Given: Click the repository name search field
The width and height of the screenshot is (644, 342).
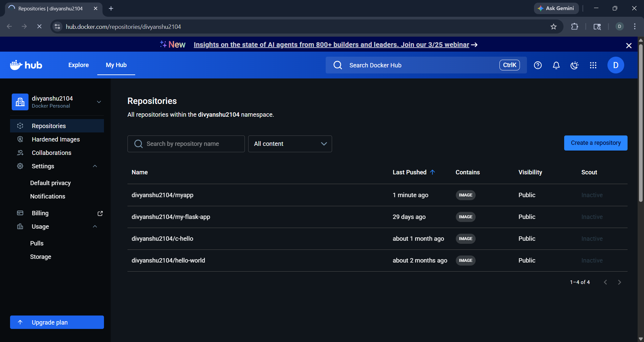Looking at the screenshot, I should pyautogui.click(x=186, y=144).
